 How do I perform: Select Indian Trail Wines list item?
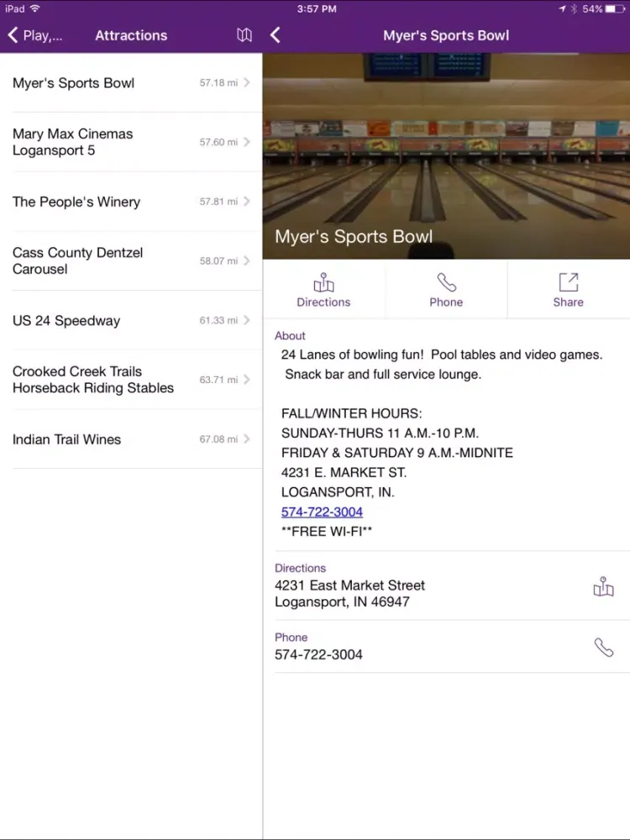[131, 439]
